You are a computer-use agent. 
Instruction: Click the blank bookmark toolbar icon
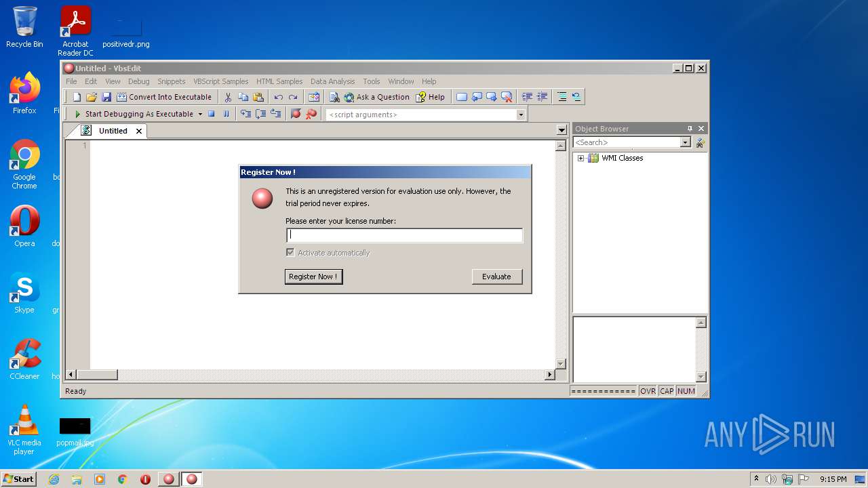[x=462, y=97]
